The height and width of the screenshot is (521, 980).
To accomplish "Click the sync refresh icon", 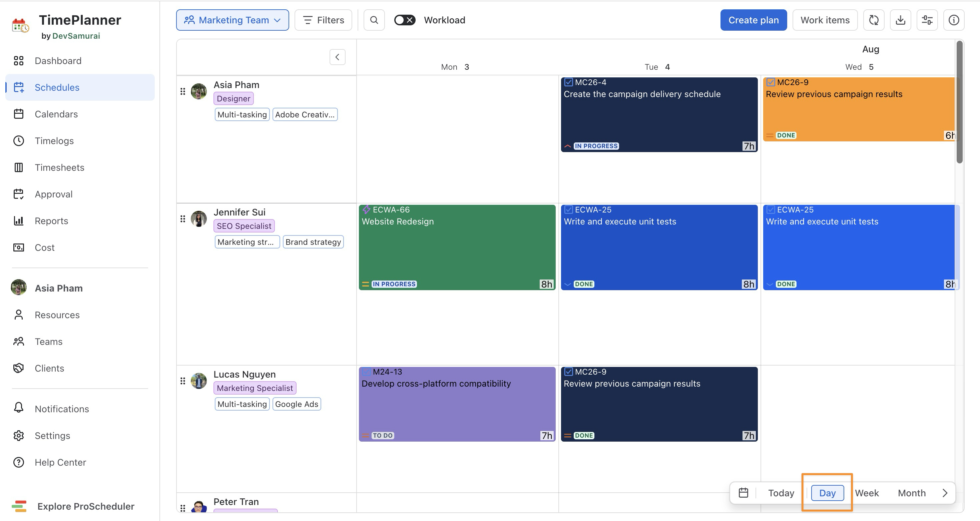I will pyautogui.click(x=874, y=20).
